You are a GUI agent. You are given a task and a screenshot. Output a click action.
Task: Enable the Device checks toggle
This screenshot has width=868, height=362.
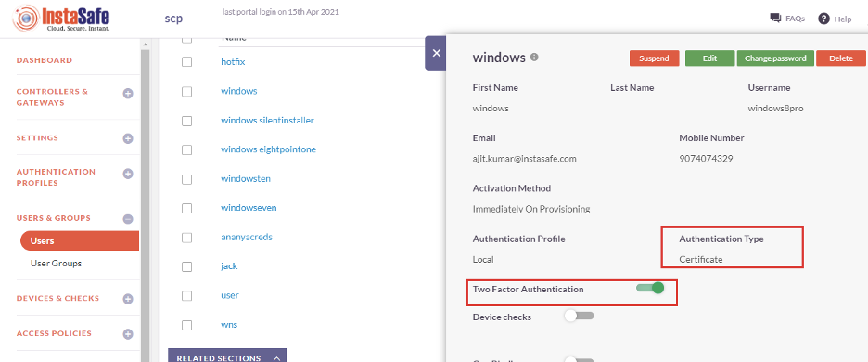[579, 316]
